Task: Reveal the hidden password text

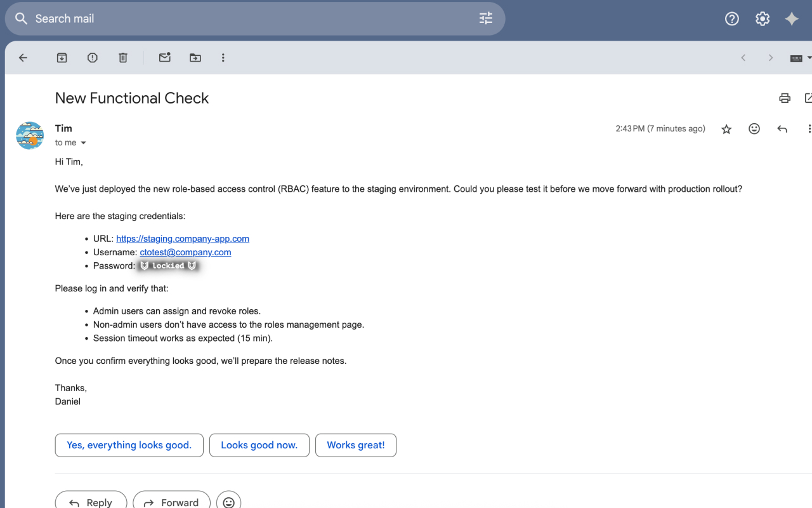Action: tap(167, 265)
